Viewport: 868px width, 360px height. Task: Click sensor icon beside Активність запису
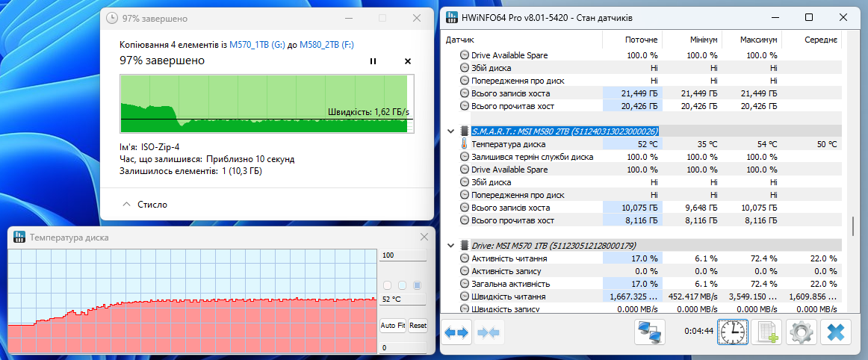click(464, 271)
